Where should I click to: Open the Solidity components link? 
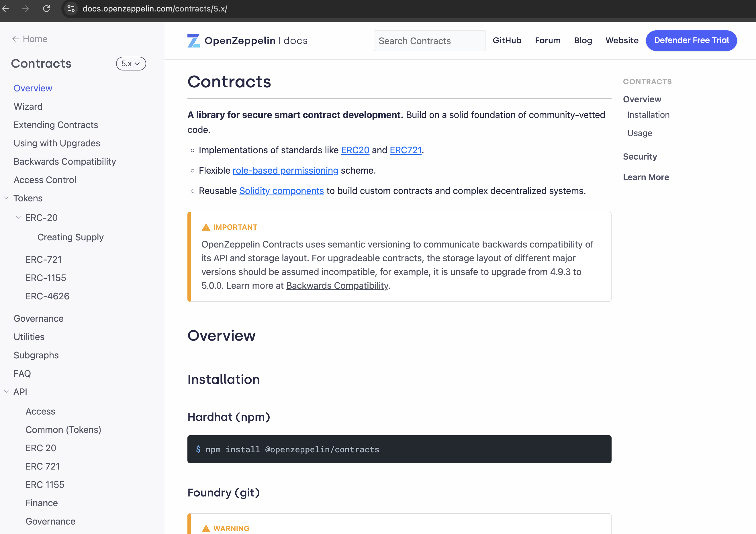click(281, 191)
